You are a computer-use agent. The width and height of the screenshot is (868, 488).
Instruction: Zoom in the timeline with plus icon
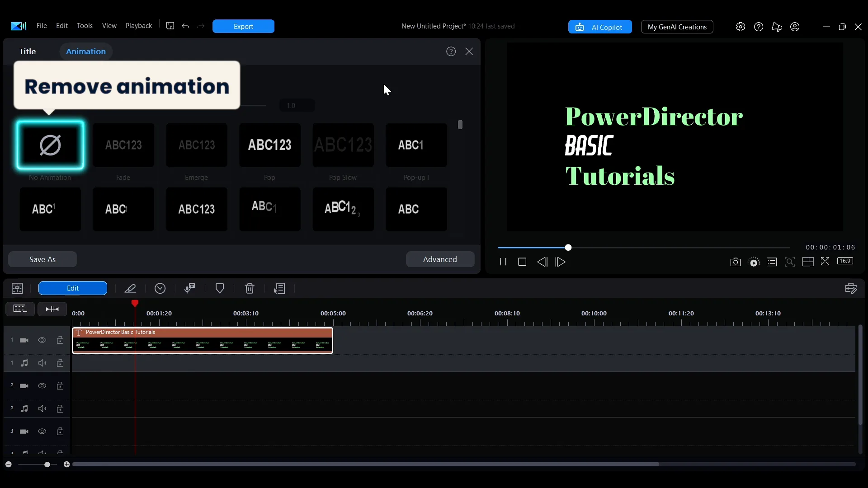(66, 465)
